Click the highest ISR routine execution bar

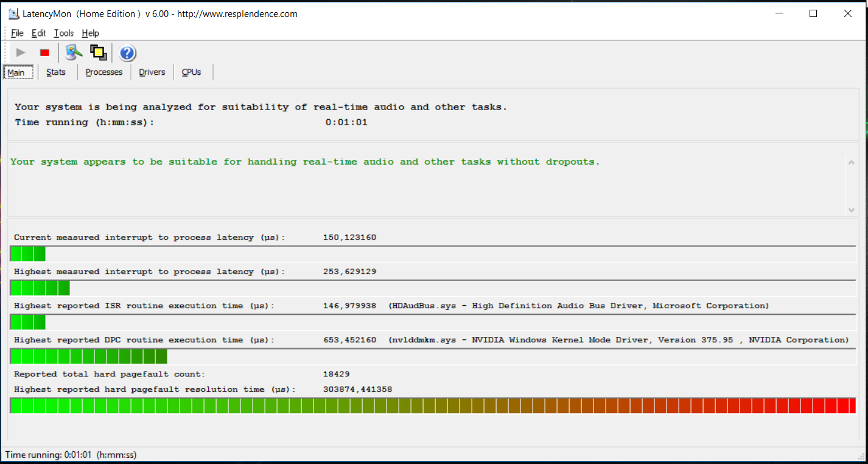(433, 322)
